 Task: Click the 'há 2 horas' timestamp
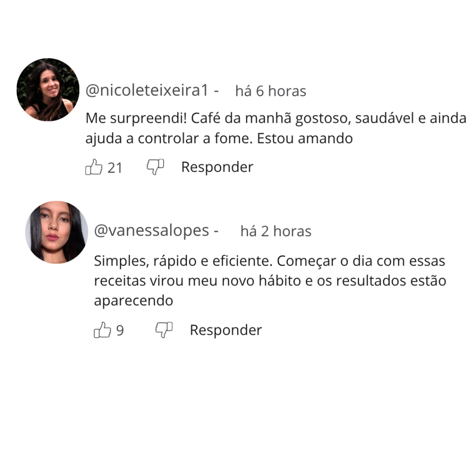click(276, 231)
